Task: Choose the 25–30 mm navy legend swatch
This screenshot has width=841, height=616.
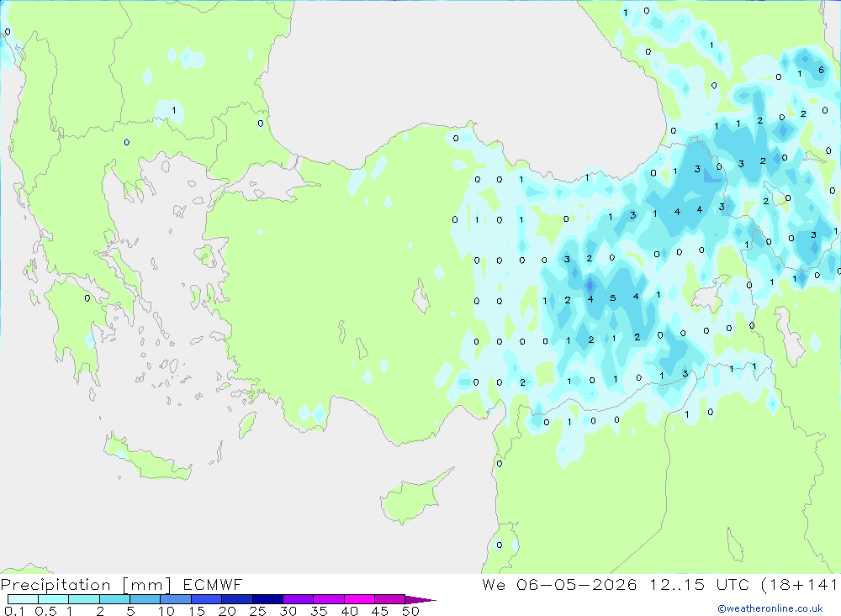Action: click(x=267, y=599)
